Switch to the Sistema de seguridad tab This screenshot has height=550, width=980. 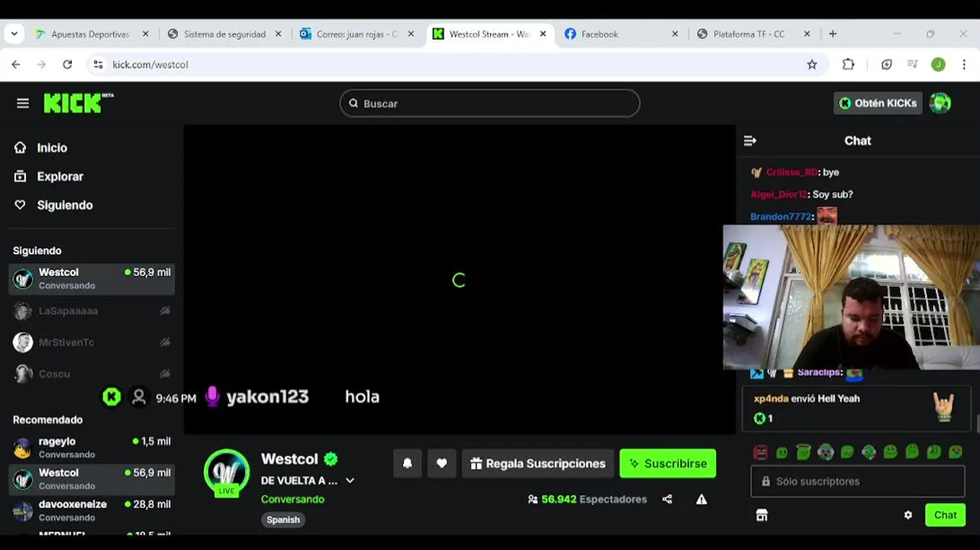pos(224,34)
